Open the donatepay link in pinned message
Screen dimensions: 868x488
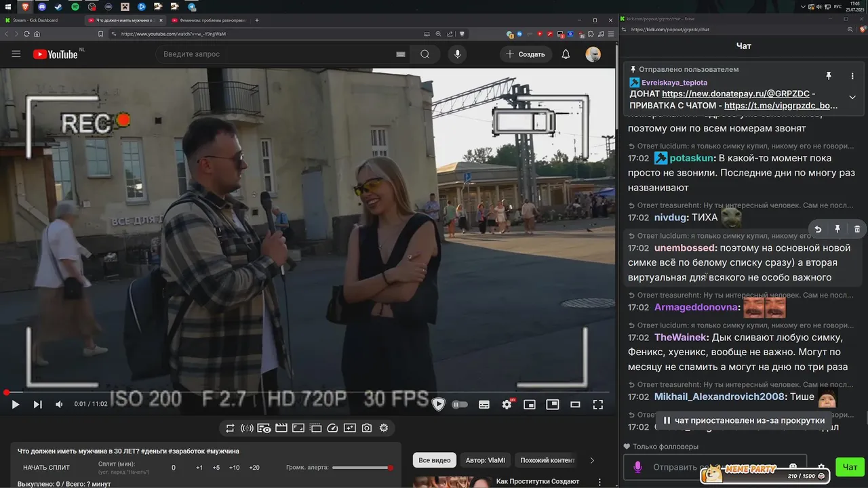coord(736,94)
